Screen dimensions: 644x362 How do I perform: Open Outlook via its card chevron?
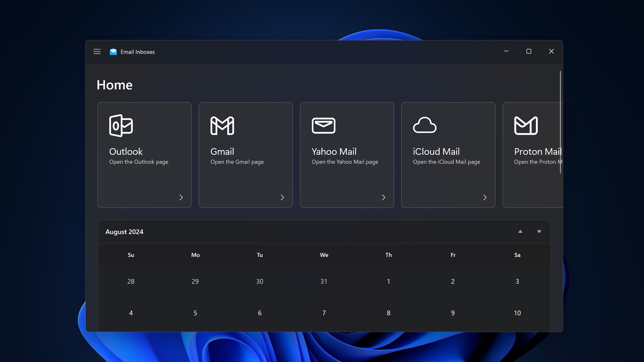(x=181, y=197)
